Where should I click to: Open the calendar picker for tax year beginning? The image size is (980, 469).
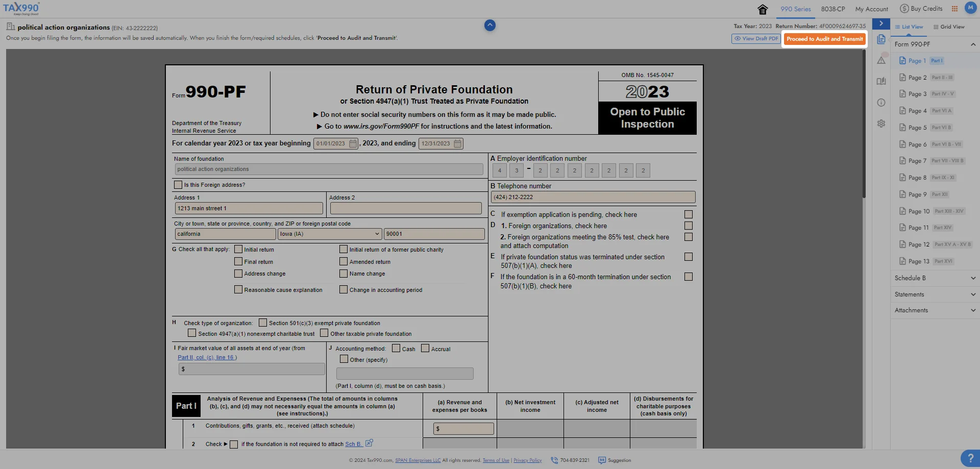353,143
